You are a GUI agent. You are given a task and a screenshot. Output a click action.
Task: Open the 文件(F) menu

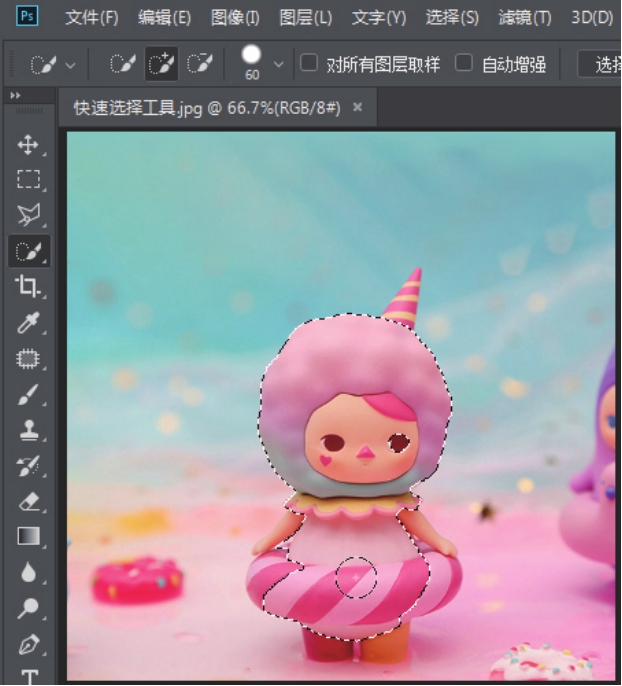(92, 18)
